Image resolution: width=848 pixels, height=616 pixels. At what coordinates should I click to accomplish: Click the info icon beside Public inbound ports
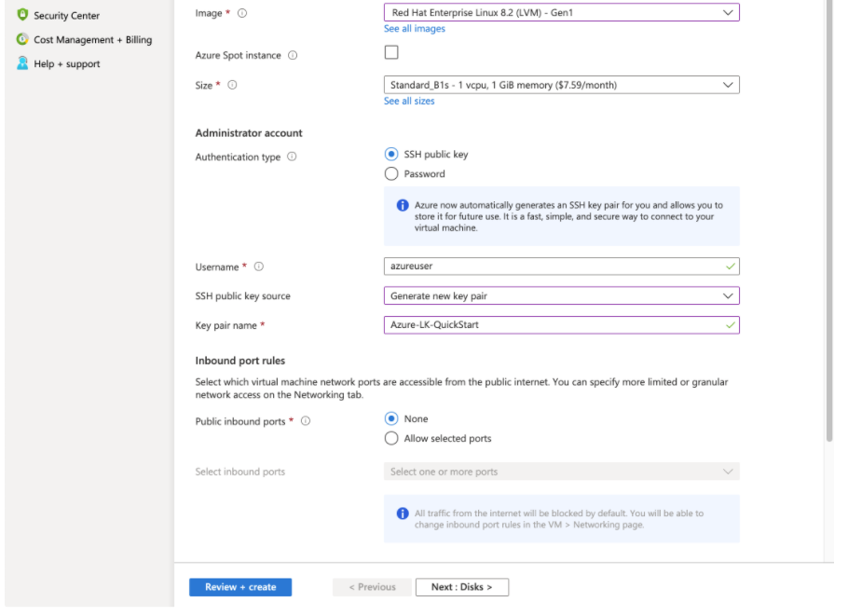click(306, 421)
